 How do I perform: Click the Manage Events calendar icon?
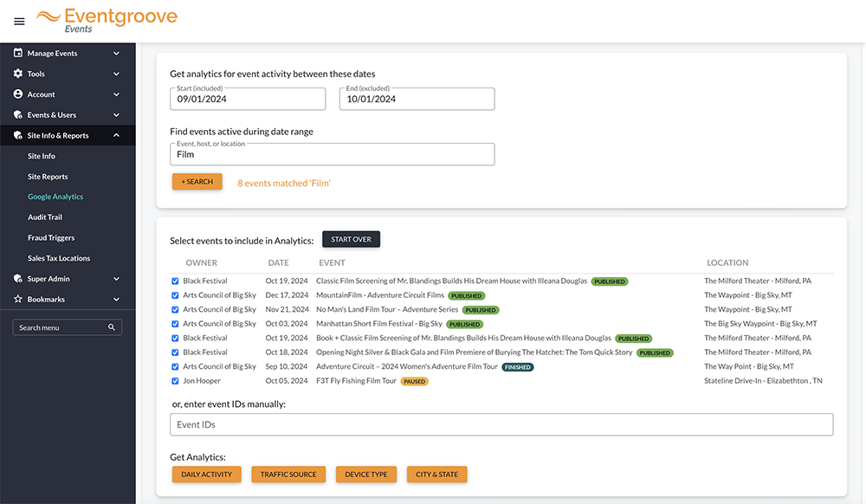(x=18, y=53)
